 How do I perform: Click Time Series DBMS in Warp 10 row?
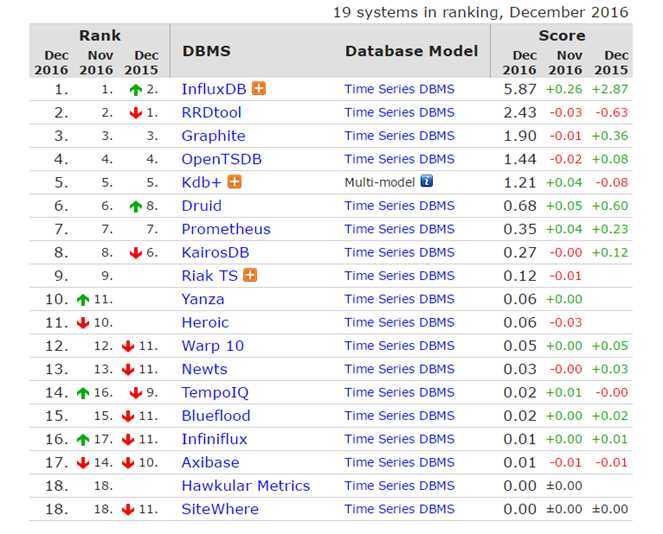(400, 346)
